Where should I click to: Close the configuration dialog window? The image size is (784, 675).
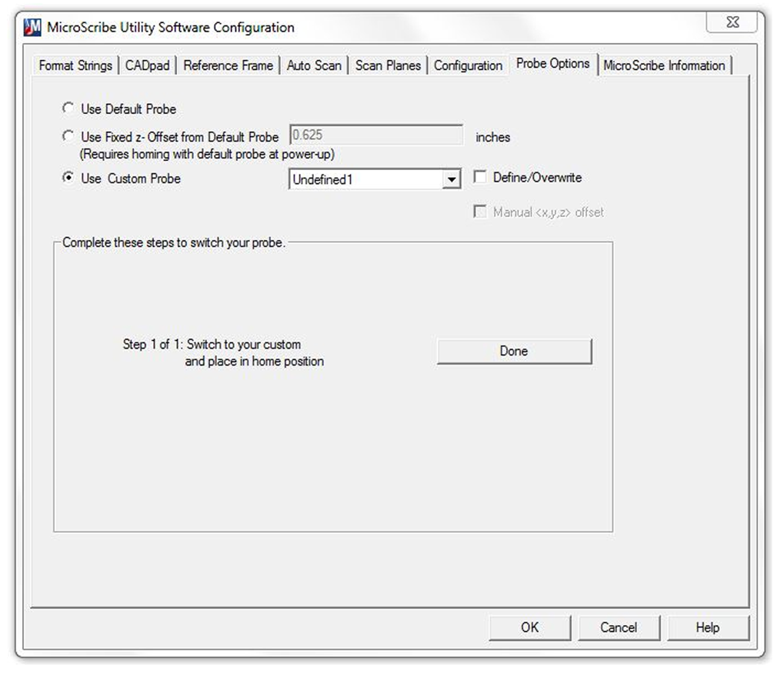click(x=732, y=22)
